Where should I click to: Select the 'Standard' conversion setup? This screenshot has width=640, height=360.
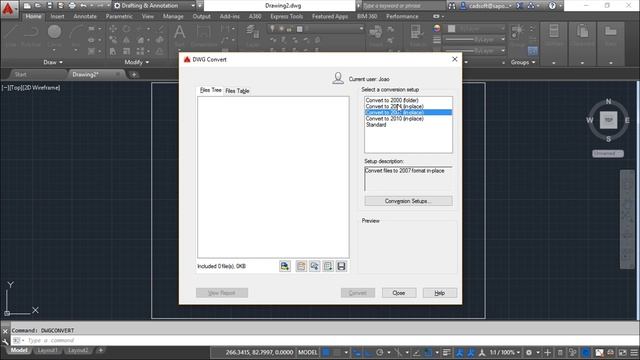click(376, 124)
